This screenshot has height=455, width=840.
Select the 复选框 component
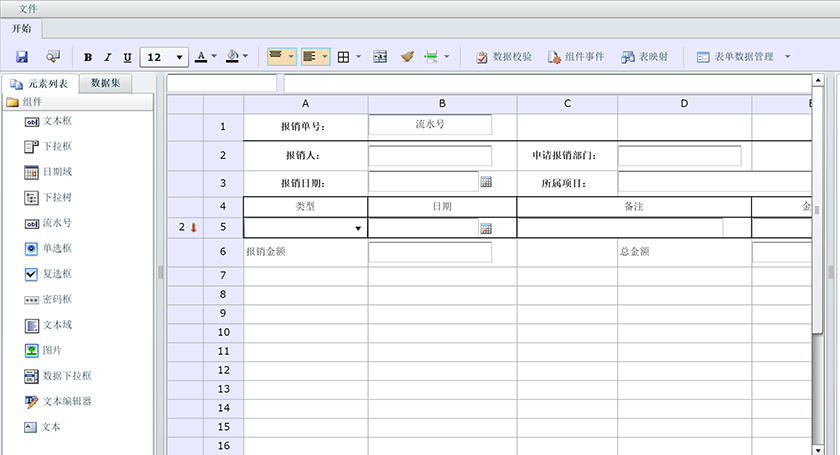click(48, 274)
